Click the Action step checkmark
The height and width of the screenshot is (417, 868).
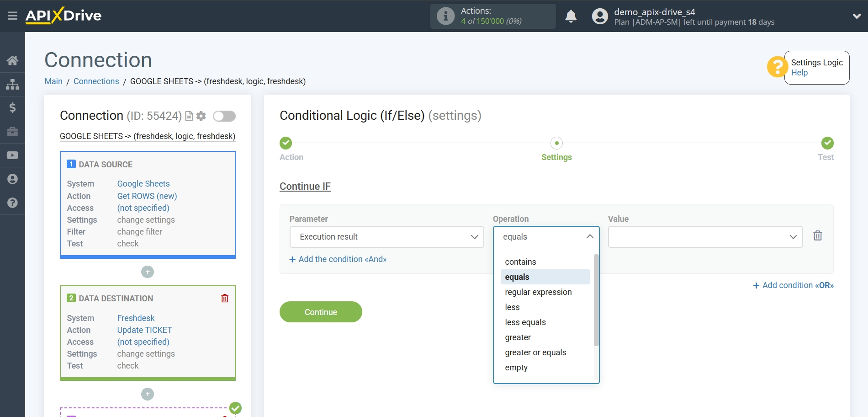286,143
